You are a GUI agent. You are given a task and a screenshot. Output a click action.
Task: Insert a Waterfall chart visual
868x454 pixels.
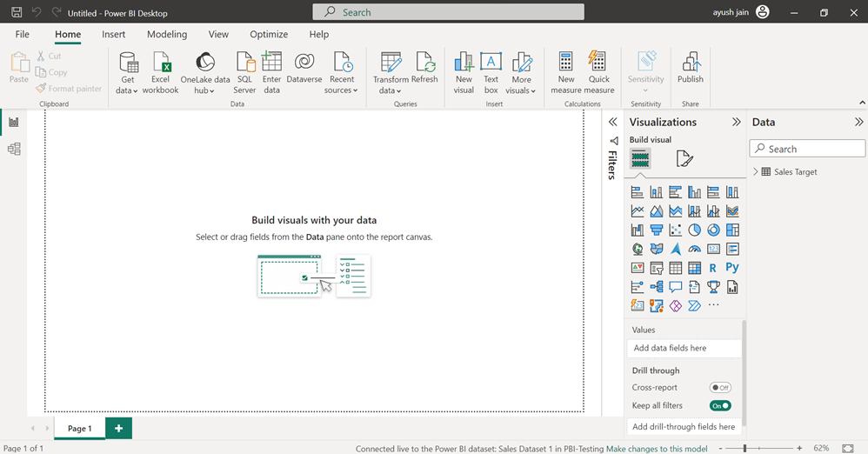(x=638, y=230)
